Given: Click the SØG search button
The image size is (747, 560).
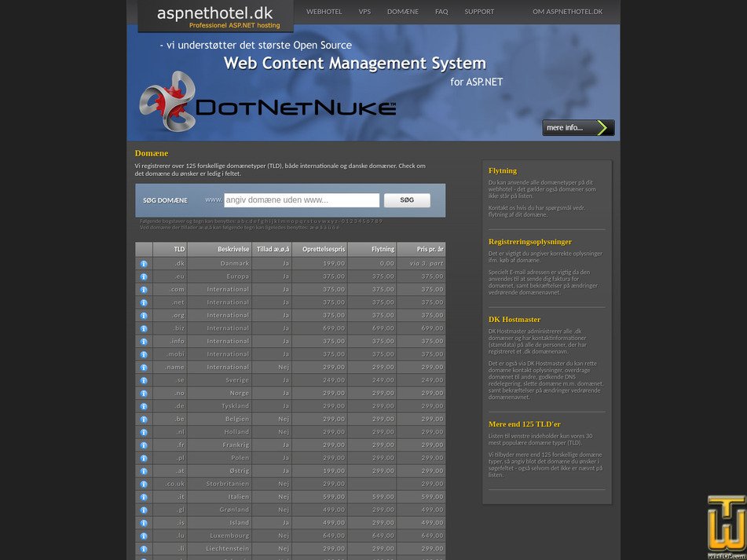Looking at the screenshot, I should point(407,200).
